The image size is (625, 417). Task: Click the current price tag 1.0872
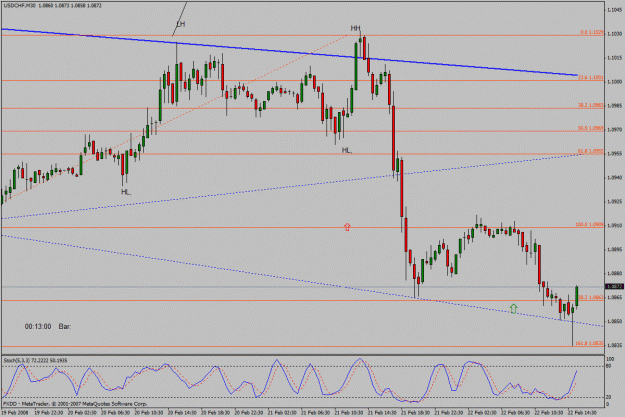pyautogui.click(x=614, y=287)
